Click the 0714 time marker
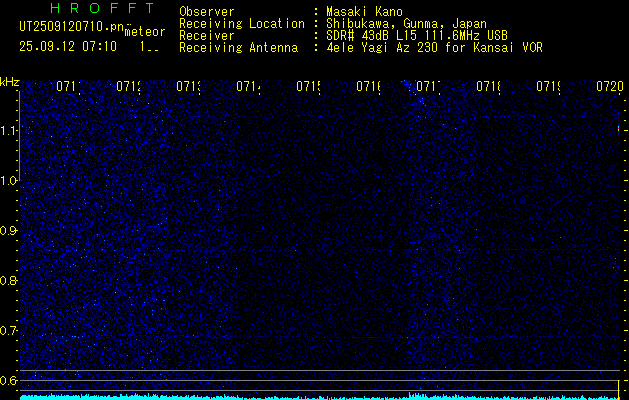629x400 pixels. point(248,86)
